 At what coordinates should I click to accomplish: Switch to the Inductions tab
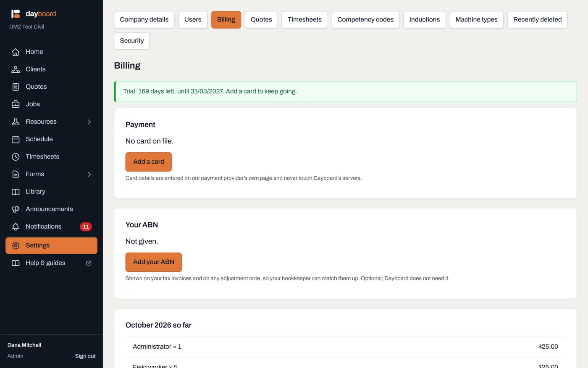click(425, 20)
